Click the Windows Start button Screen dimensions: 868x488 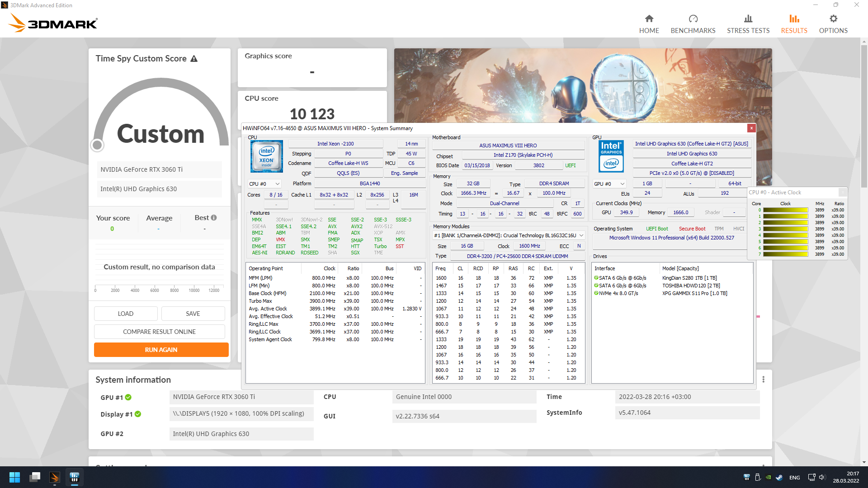click(14, 477)
